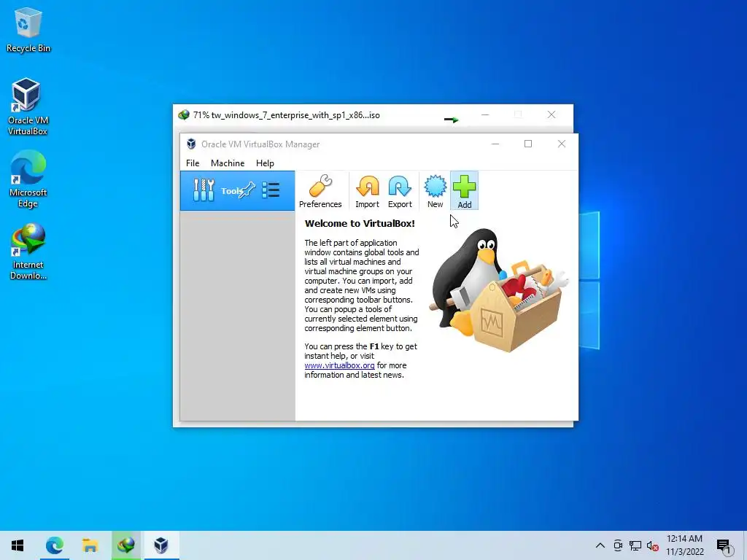This screenshot has height=560, width=747.
Task: Select the Tools entry in left panel
Action: coord(237,191)
